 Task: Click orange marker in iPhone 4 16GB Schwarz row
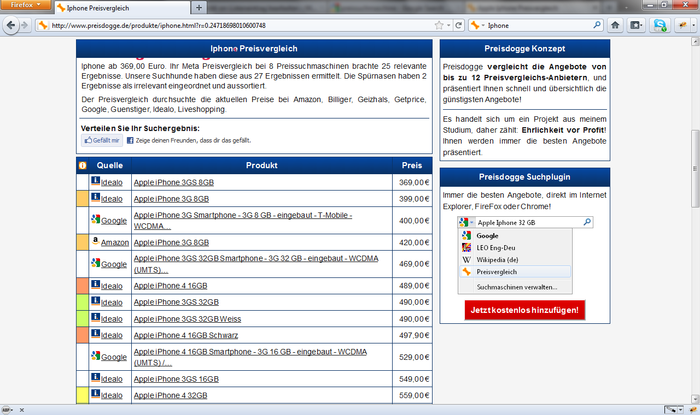pos(83,335)
